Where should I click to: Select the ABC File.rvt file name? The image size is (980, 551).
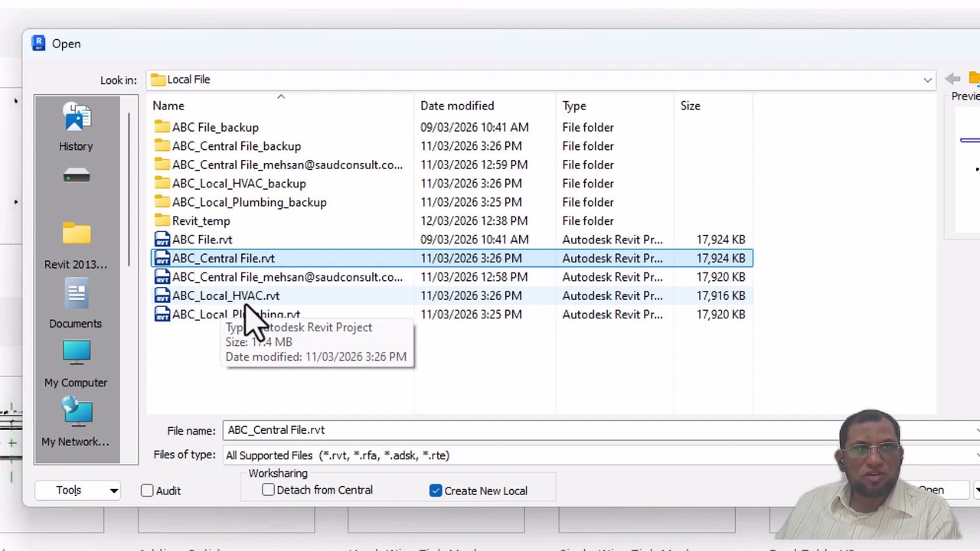(x=202, y=240)
